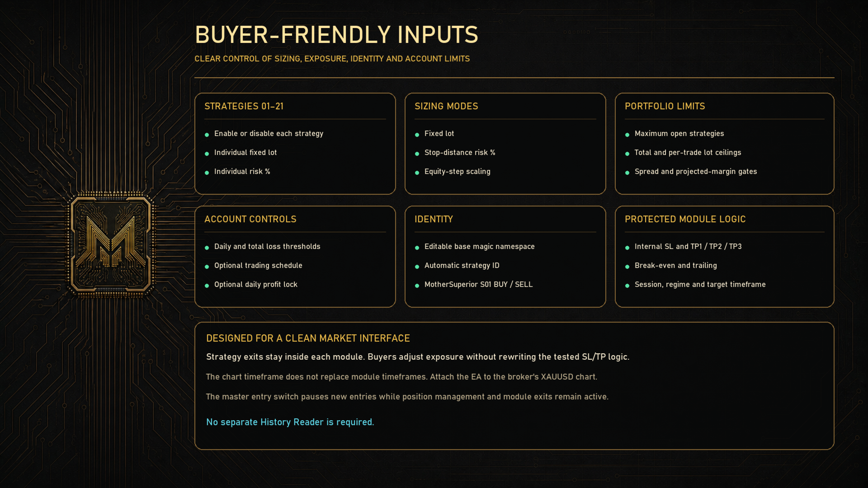Click the IDENTITY card heading

click(434, 219)
